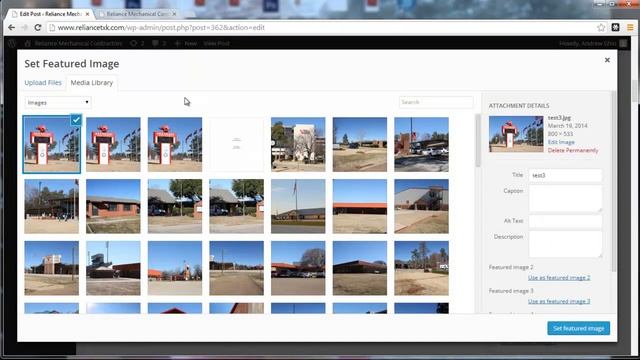Open the Images filter dropdown
The height and width of the screenshot is (360, 640).
58,102
